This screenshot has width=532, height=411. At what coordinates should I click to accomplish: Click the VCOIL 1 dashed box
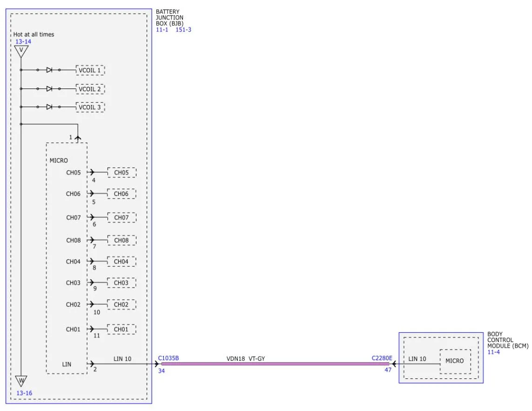(x=90, y=70)
